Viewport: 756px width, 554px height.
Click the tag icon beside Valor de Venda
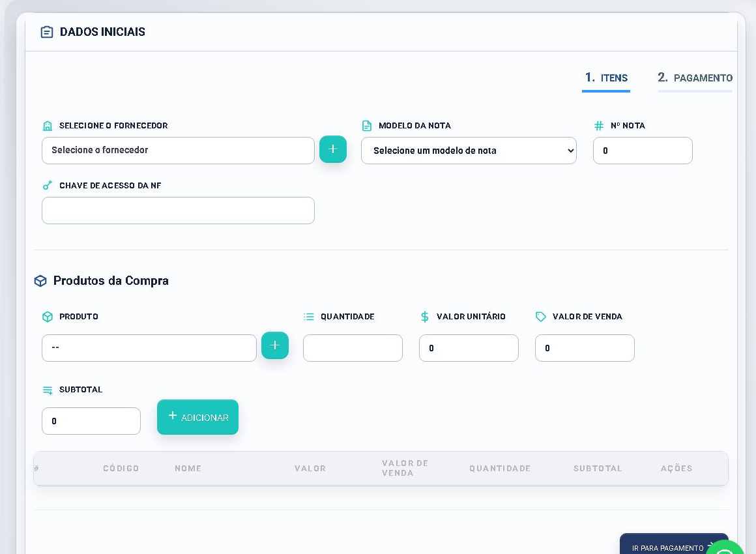tap(541, 317)
